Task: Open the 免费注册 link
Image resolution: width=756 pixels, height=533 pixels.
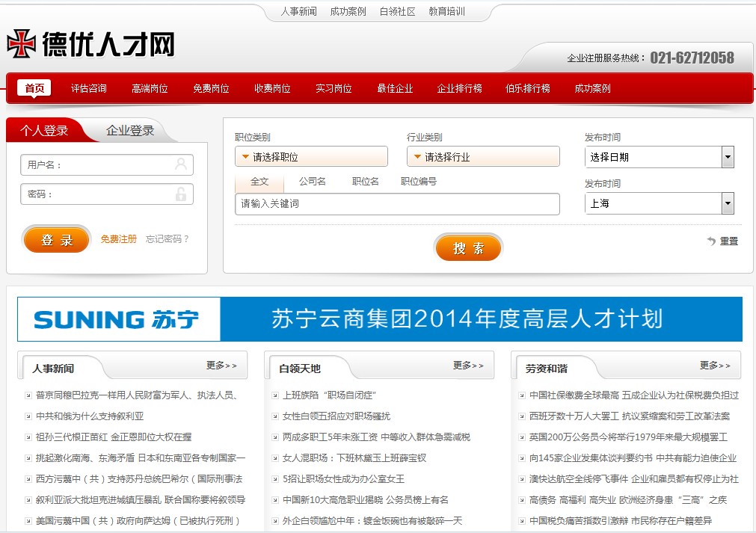Action: 119,239
